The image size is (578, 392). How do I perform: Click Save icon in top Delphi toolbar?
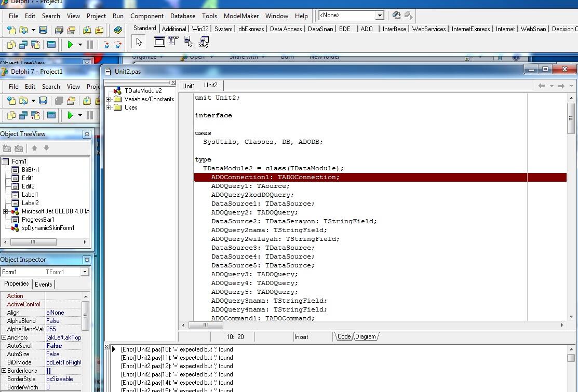[43, 30]
